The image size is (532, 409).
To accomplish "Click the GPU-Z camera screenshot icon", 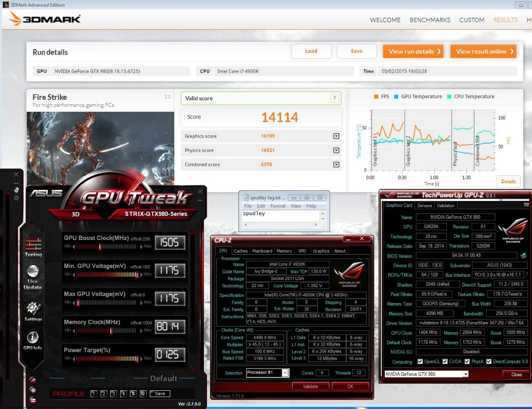I will pyautogui.click(x=526, y=205).
